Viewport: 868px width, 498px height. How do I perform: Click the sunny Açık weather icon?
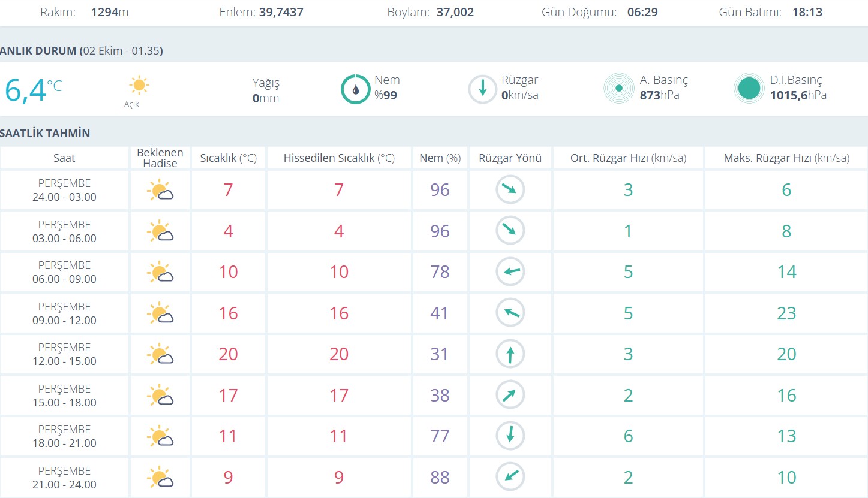coord(139,85)
